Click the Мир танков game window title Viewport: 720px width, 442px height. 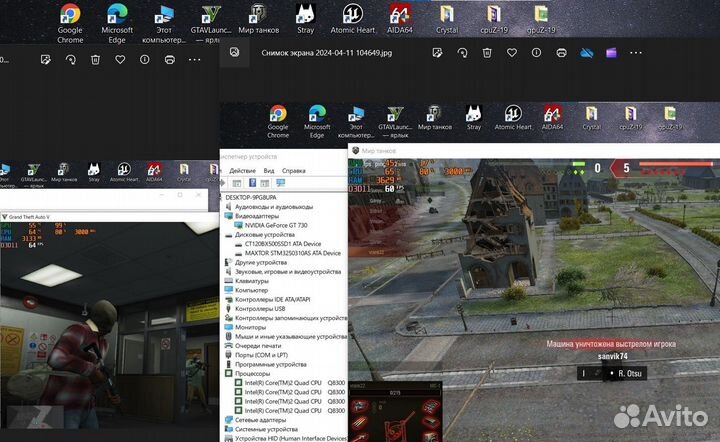(378, 151)
